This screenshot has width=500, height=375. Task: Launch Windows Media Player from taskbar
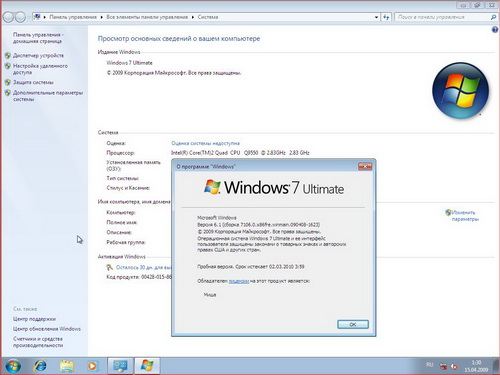[93, 366]
